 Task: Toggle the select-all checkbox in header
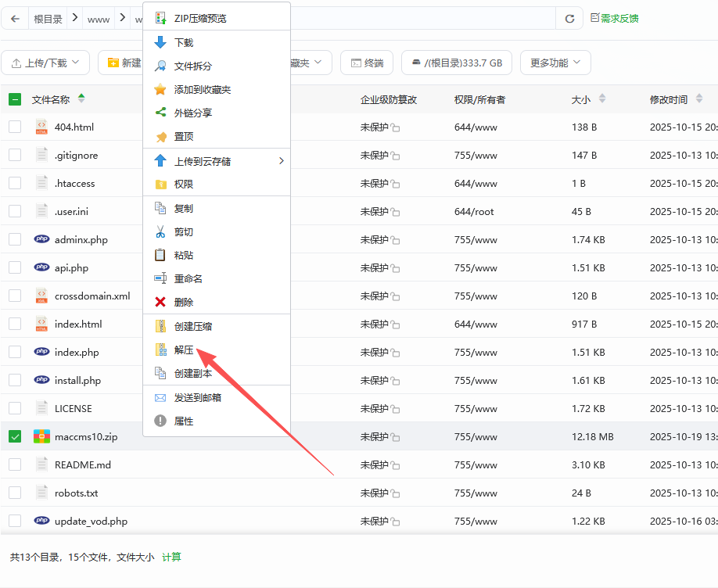tap(15, 99)
